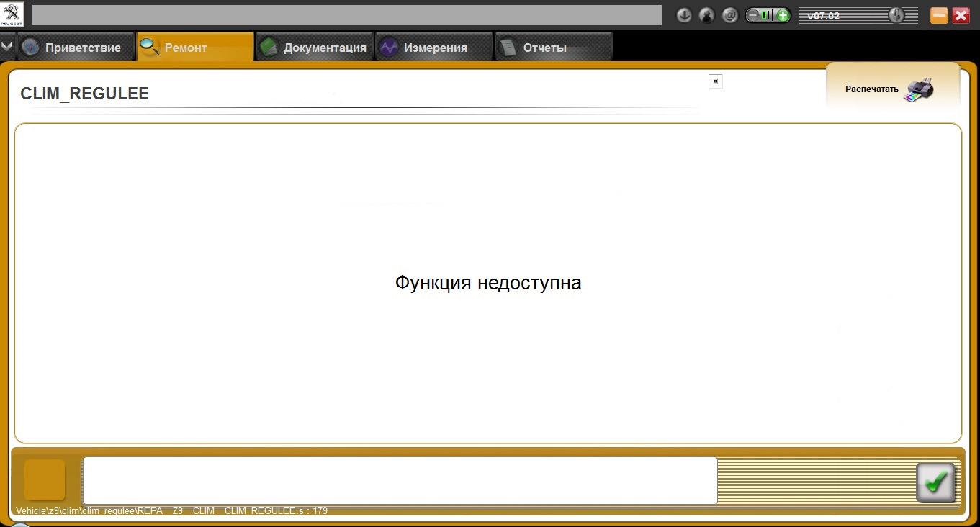Open the download arrow icon in top bar
The height and width of the screenshot is (527, 980).
pos(684,15)
